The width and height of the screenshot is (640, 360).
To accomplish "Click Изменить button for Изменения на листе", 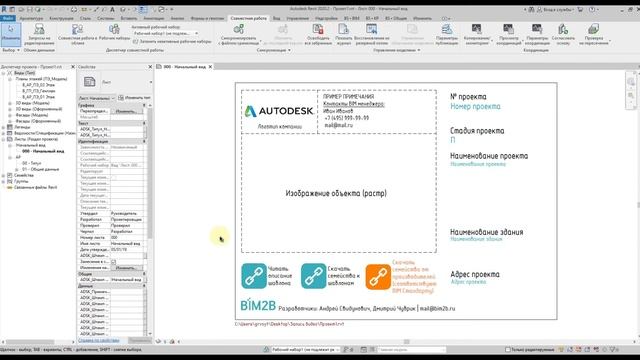I will 126,268.
